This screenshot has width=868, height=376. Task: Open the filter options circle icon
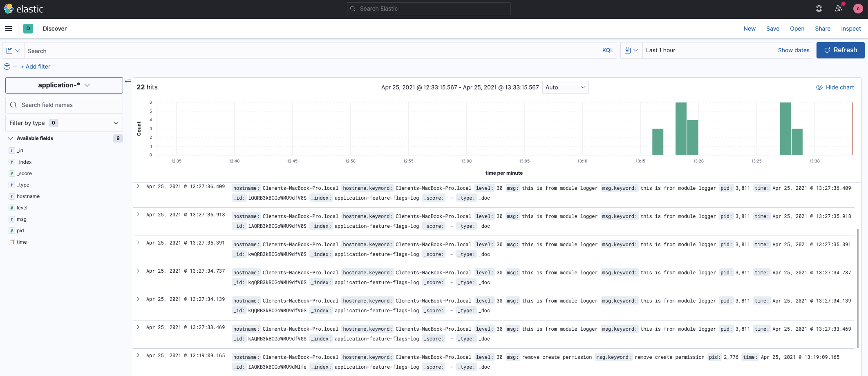coord(7,67)
